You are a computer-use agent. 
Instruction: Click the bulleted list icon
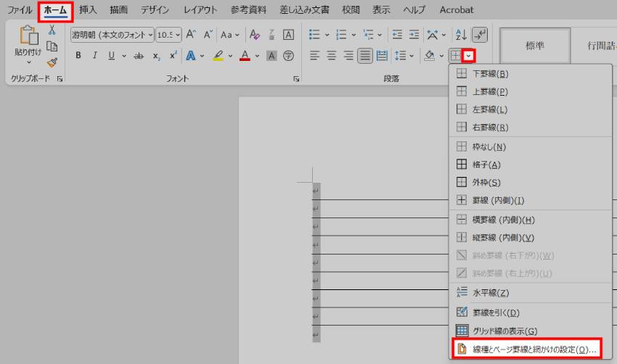click(314, 34)
